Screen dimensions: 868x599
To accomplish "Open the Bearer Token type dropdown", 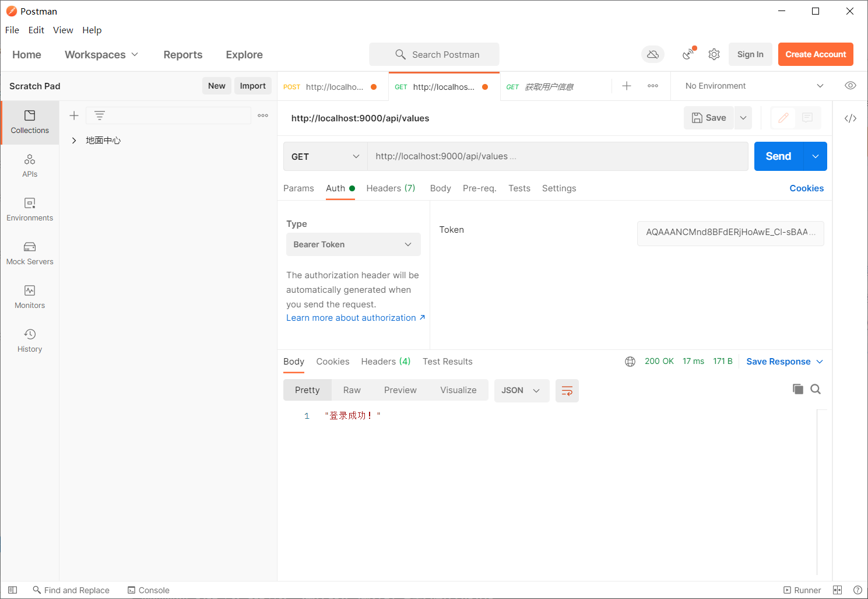I will point(353,244).
